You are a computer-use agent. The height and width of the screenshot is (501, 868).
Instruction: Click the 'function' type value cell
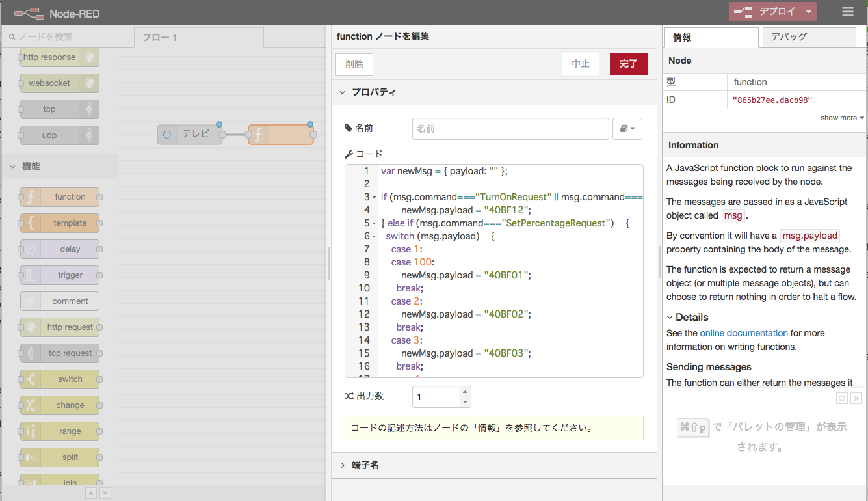pyautogui.click(x=750, y=82)
